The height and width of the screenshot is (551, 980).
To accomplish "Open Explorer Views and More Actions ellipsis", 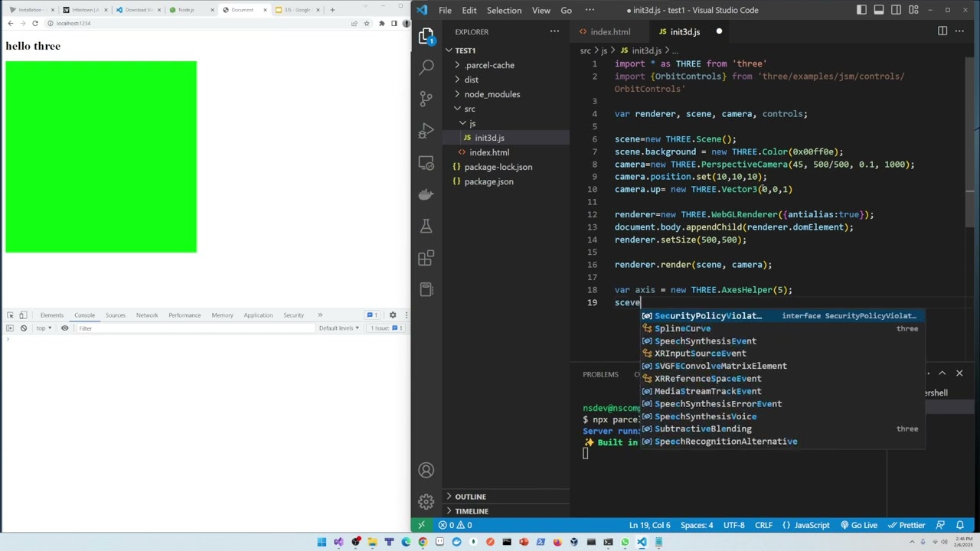I will coord(554,31).
